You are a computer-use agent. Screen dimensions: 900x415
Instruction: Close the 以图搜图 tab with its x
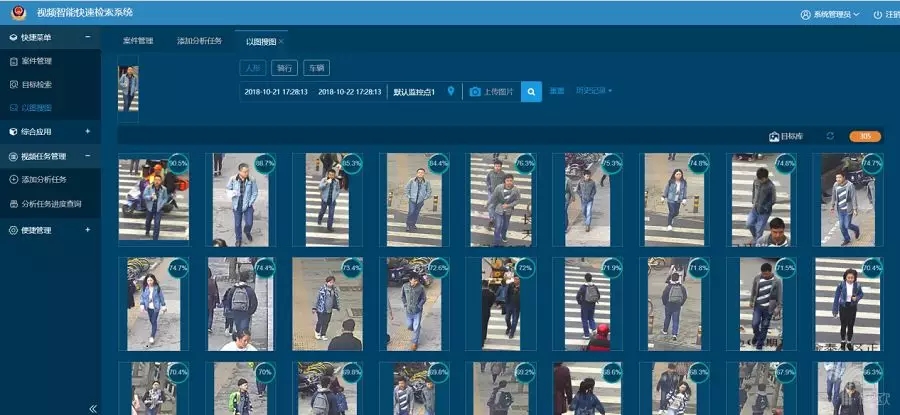pos(281,41)
